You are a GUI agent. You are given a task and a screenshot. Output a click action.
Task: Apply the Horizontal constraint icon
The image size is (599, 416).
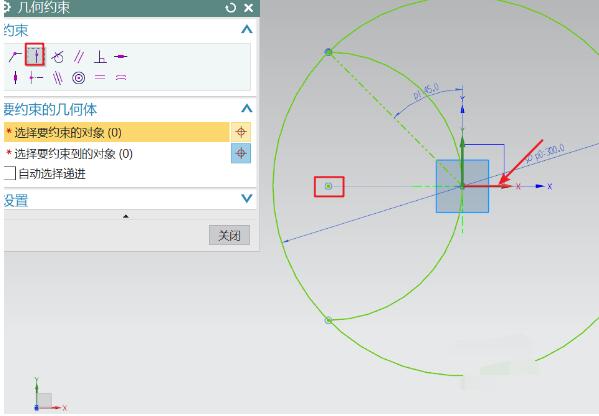tap(121, 57)
